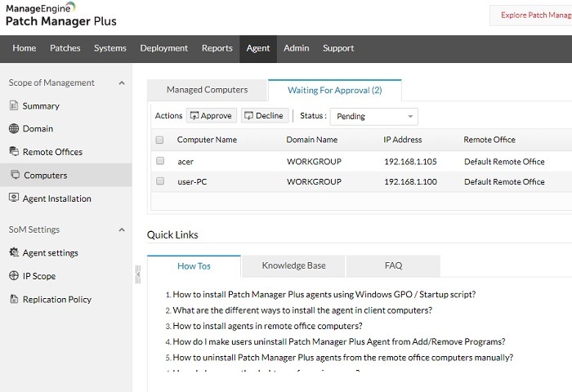Click the IP Scope icon
Viewport: 572px width, 392px height.
coord(14,275)
